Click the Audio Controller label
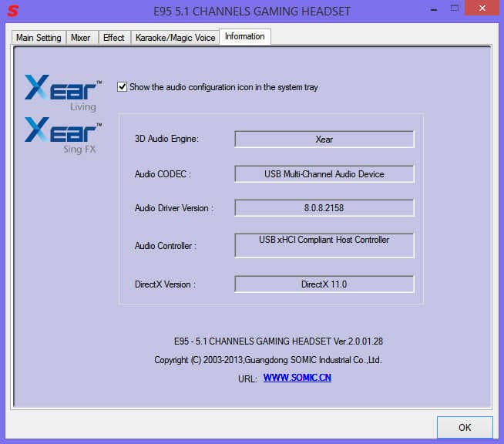The height and width of the screenshot is (444, 504). tap(166, 246)
